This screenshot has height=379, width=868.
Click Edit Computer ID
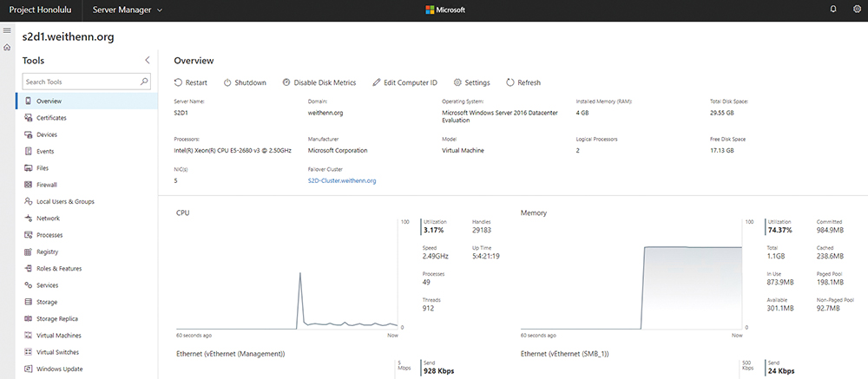404,82
